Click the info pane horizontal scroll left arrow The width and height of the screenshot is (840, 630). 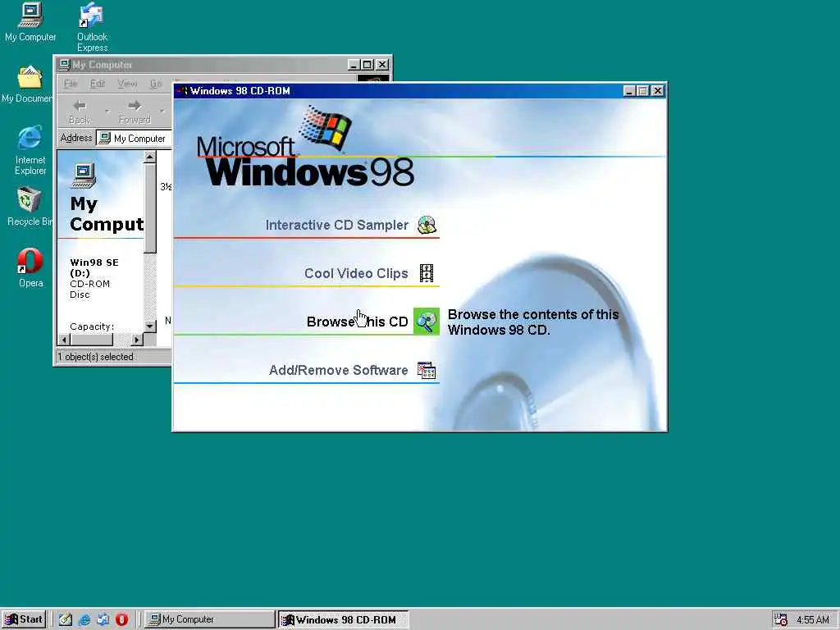(x=64, y=340)
